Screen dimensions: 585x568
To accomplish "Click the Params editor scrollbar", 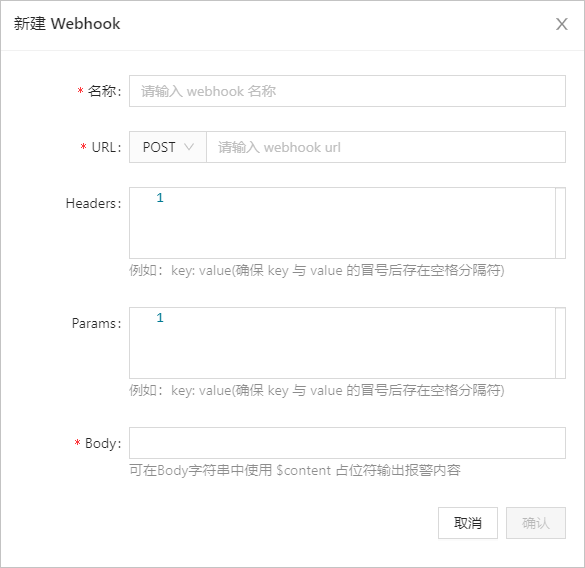I will coord(560,343).
